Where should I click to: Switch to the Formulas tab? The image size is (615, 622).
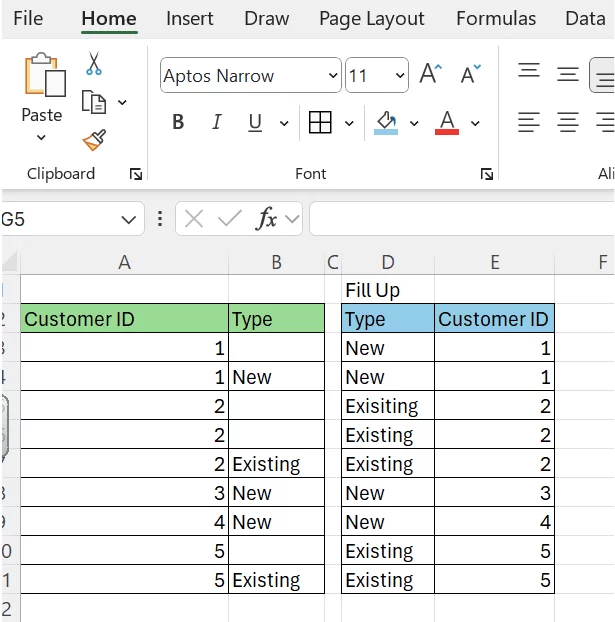[496, 18]
